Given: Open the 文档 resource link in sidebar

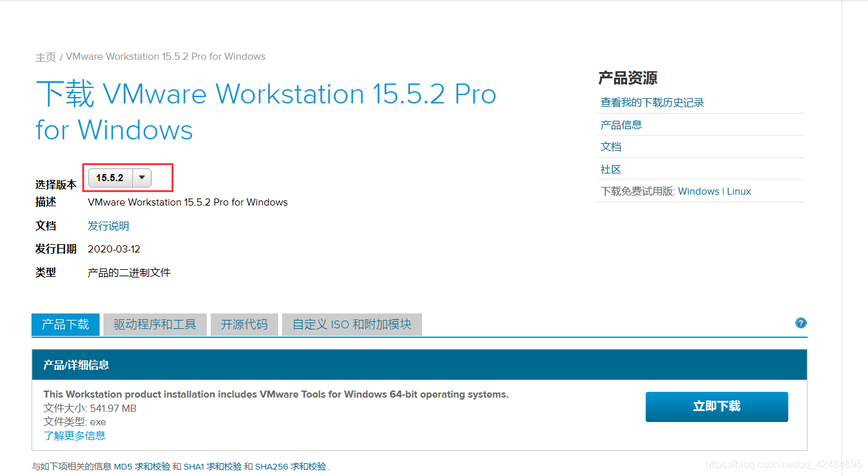Looking at the screenshot, I should (x=611, y=146).
